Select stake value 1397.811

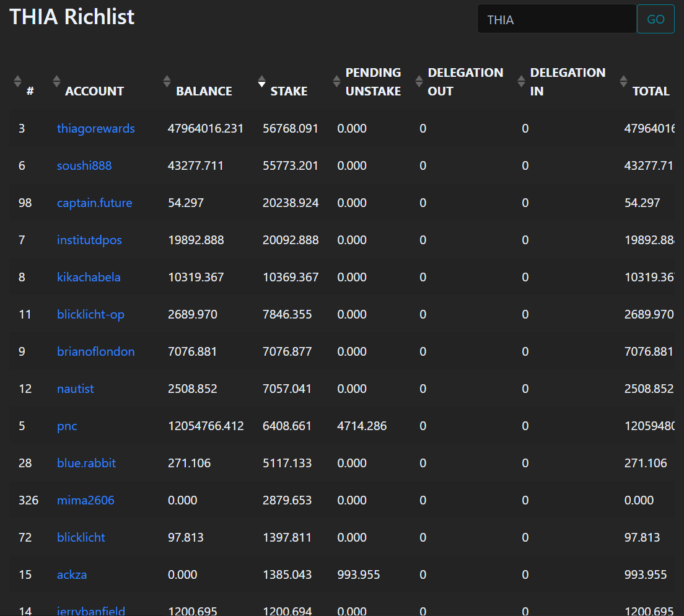click(x=287, y=537)
